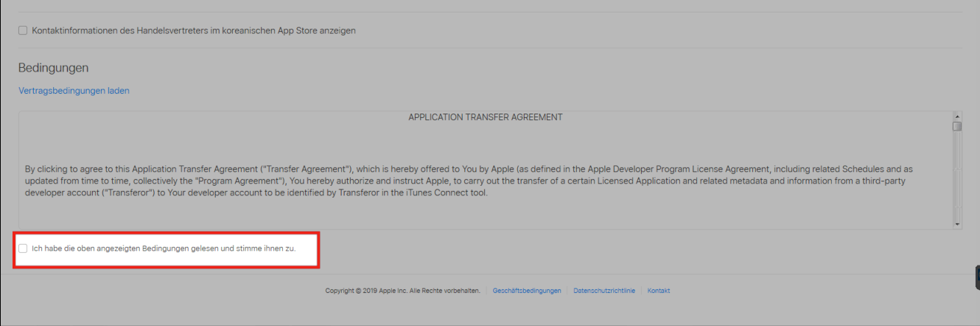Open the Vertragsbedingungen laden link

[x=74, y=91]
